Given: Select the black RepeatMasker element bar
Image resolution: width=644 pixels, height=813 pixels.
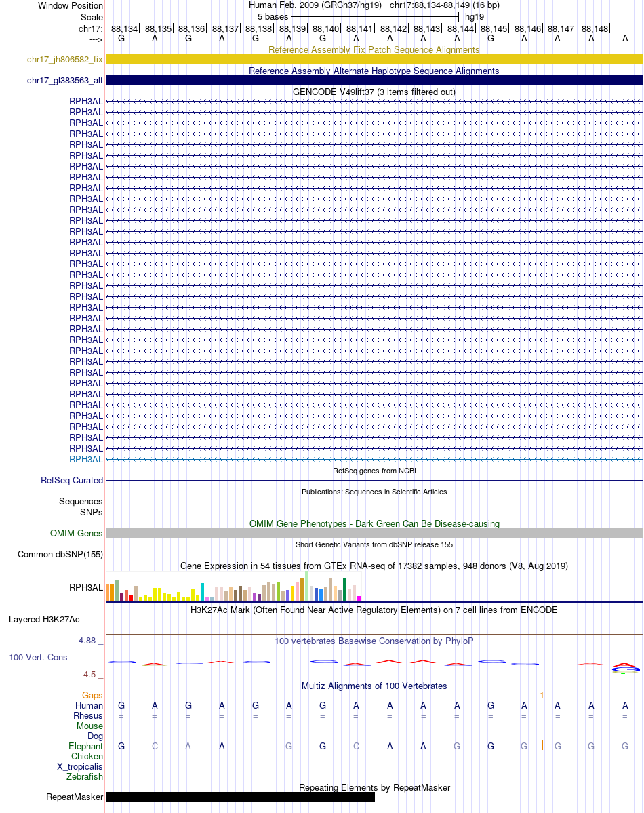Looking at the screenshot, I should (x=240, y=797).
